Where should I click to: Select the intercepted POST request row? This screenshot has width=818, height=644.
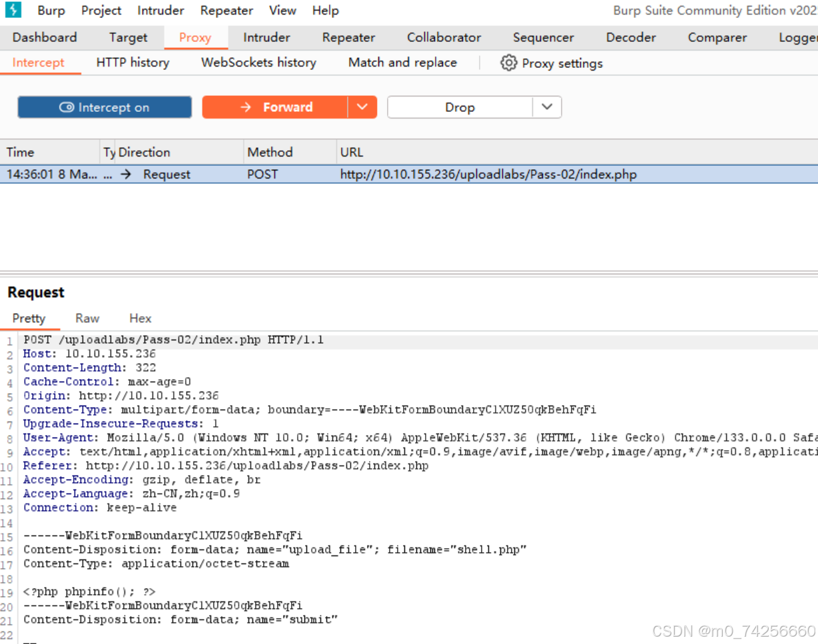point(409,174)
